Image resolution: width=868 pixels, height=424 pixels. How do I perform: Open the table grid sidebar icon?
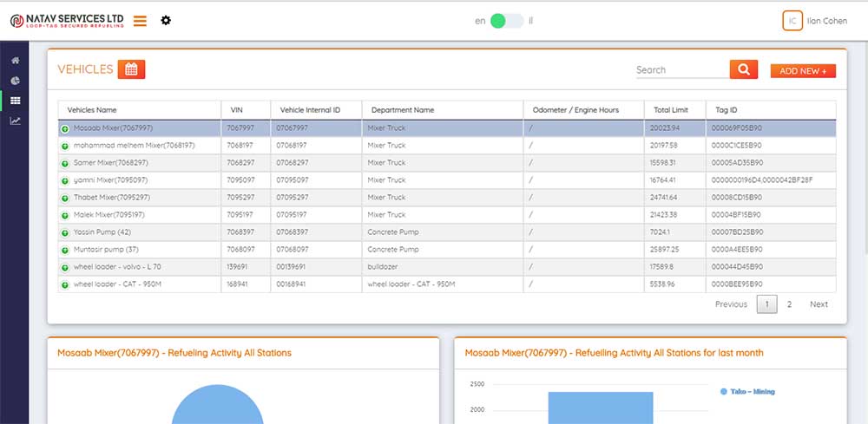point(16,101)
